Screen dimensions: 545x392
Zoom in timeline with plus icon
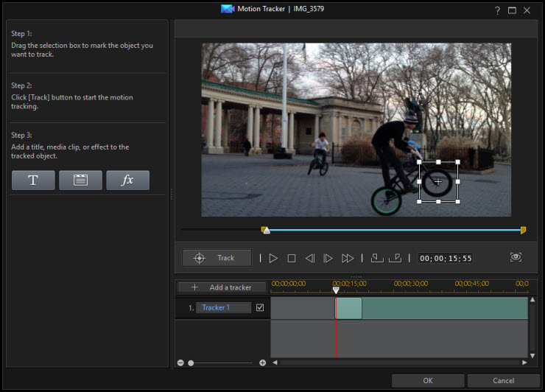click(x=262, y=363)
